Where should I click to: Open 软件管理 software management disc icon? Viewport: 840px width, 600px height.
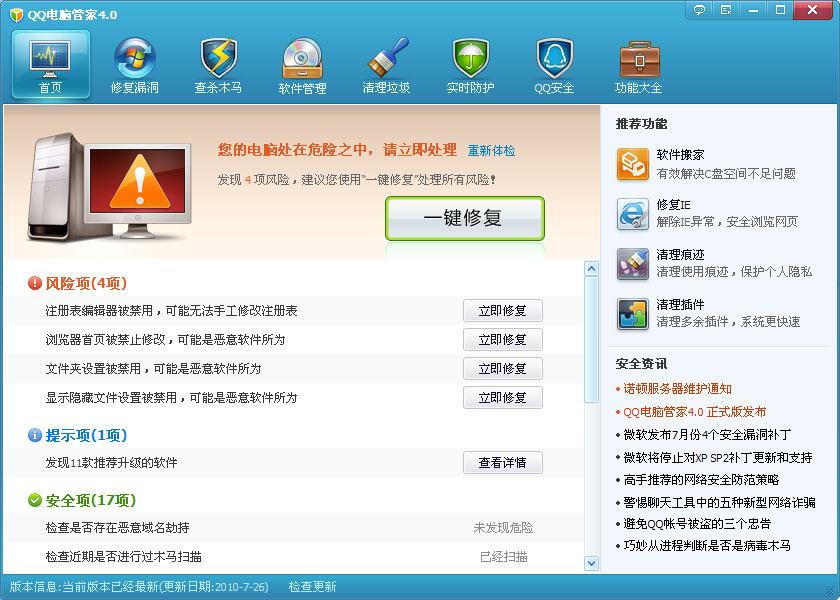302,58
